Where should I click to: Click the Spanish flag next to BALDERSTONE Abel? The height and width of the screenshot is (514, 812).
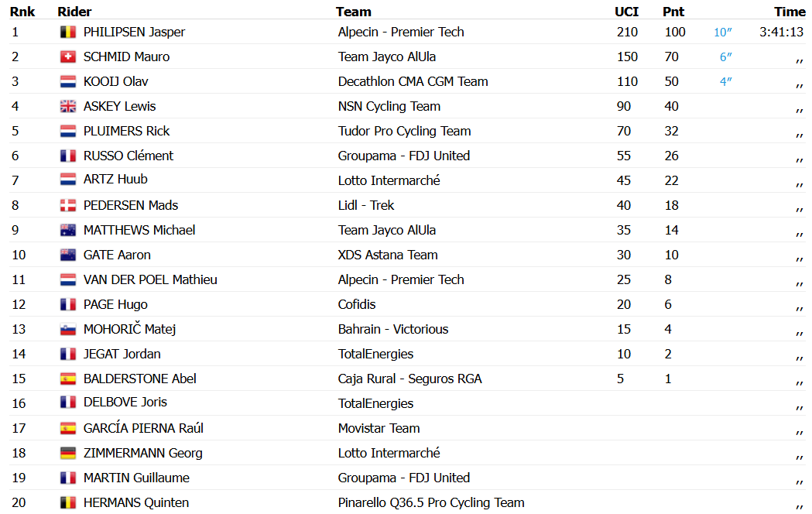[x=68, y=379]
